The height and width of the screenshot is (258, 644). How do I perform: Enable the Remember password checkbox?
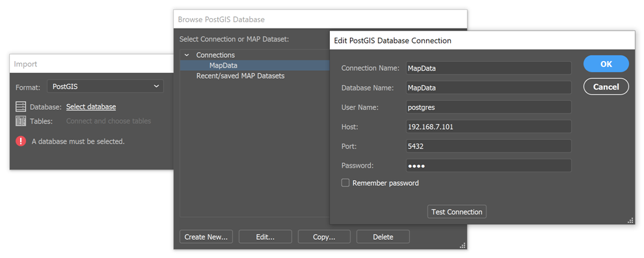pyautogui.click(x=345, y=183)
